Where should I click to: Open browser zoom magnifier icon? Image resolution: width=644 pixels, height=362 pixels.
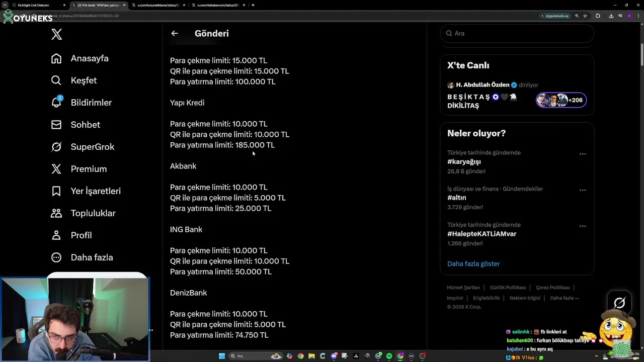(x=577, y=16)
